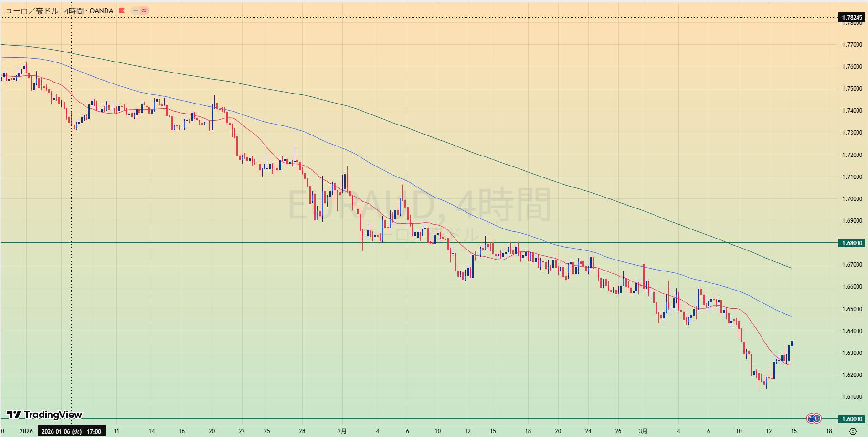The width and height of the screenshot is (868, 437).
Task: Select the 1.60000 horizontal line price label
Action: pos(852,419)
